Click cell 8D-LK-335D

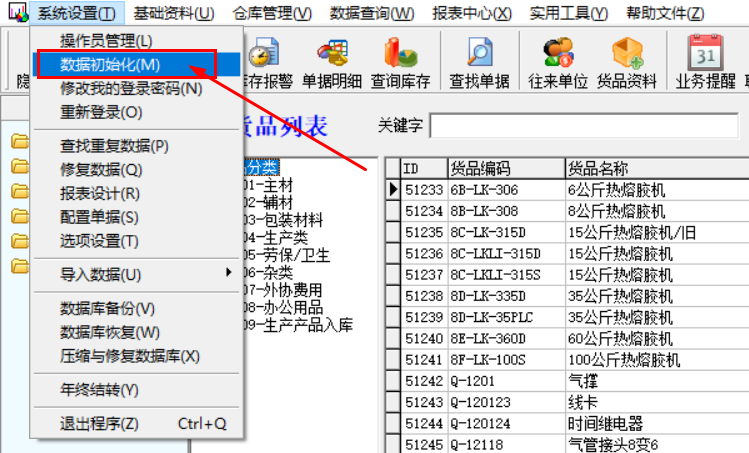pyautogui.click(x=506, y=296)
